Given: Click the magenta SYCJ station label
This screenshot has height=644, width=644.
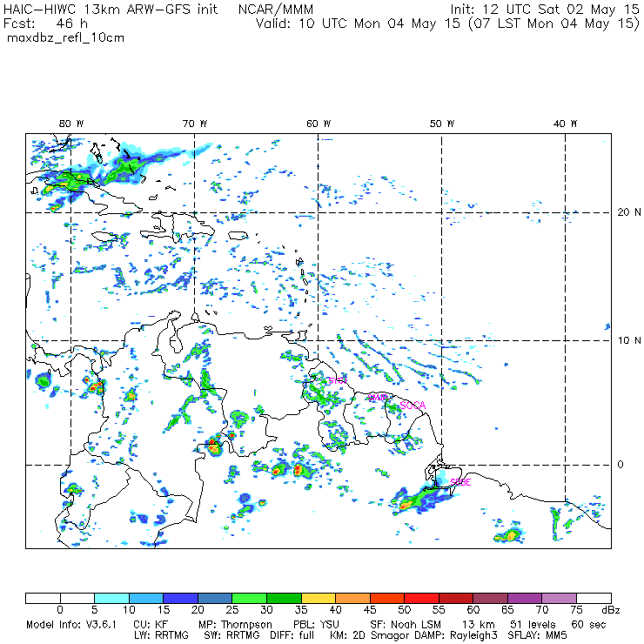Looking at the screenshot, I should pyautogui.click(x=338, y=380).
